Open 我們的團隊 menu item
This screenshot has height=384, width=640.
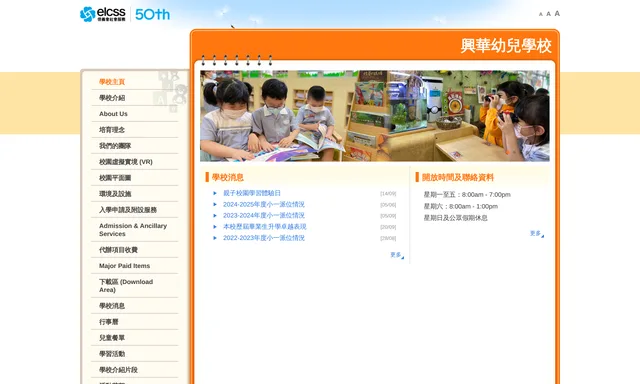pyautogui.click(x=115, y=146)
